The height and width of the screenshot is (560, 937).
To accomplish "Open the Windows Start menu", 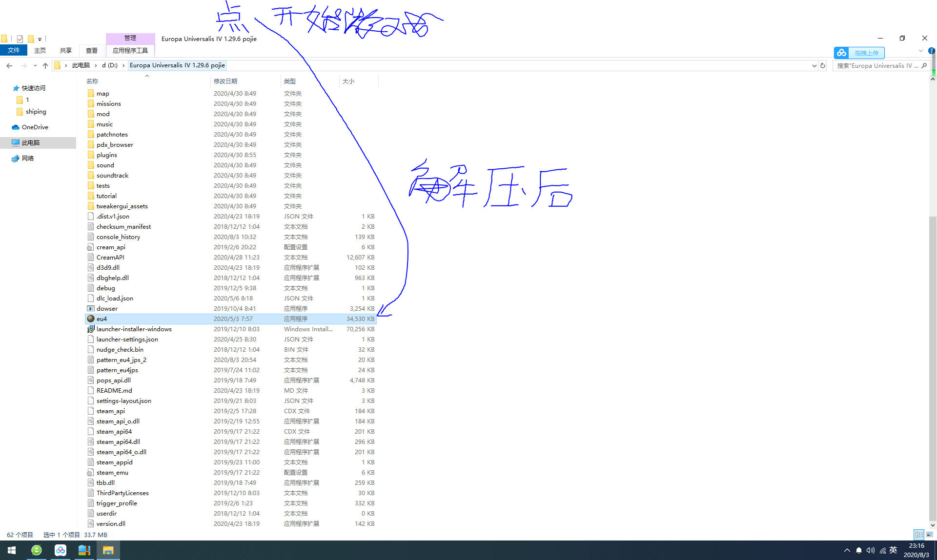I will pos(12,550).
